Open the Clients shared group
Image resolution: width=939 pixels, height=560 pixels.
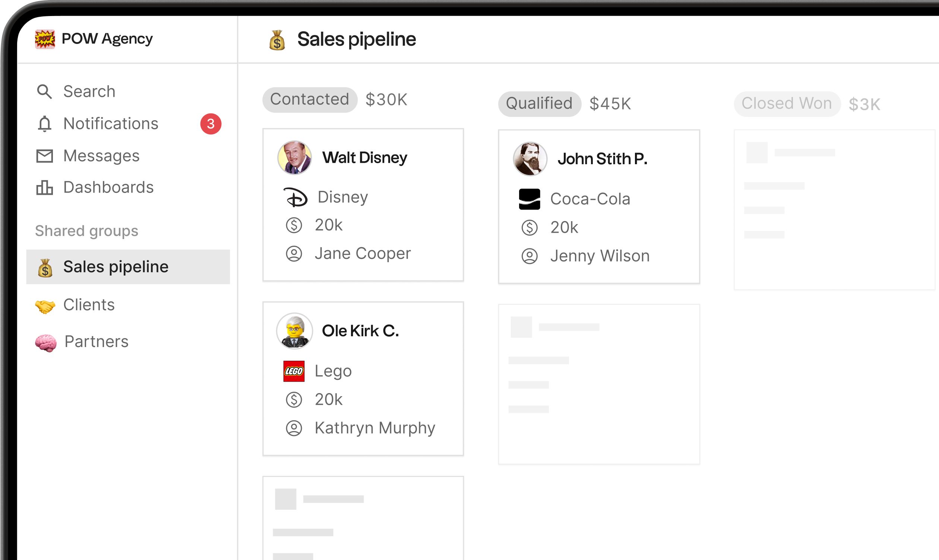89,305
